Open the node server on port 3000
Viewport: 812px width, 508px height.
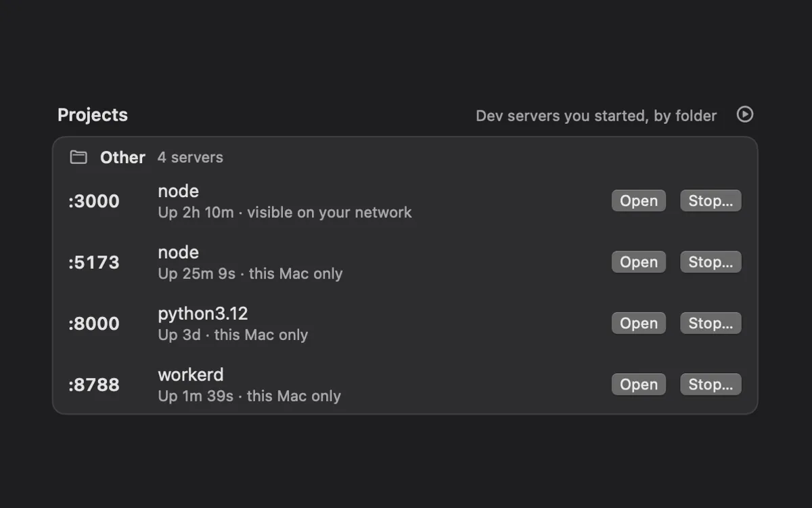click(639, 200)
